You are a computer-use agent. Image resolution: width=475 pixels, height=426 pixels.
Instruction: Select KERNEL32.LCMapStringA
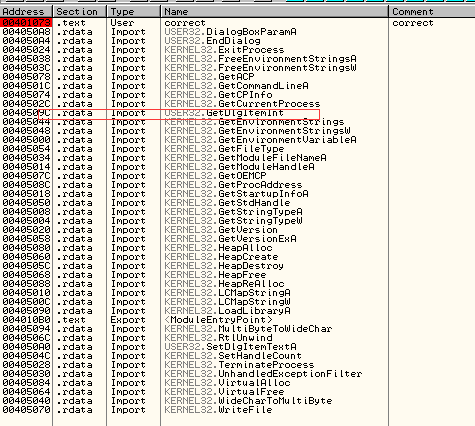tap(227, 293)
